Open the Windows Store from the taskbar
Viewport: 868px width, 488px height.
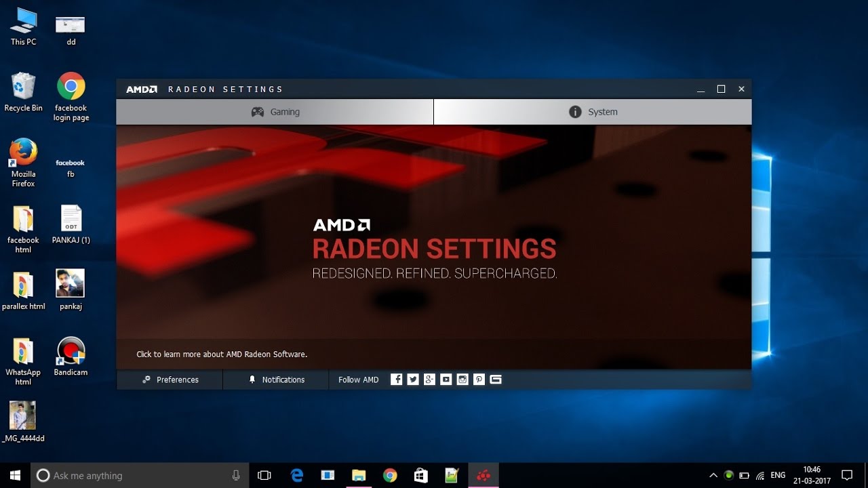tap(420, 475)
